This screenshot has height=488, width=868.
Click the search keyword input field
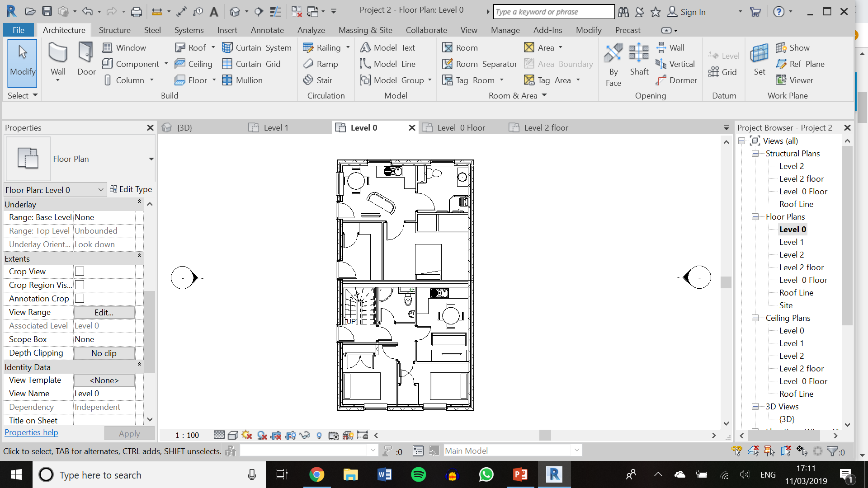pos(554,12)
